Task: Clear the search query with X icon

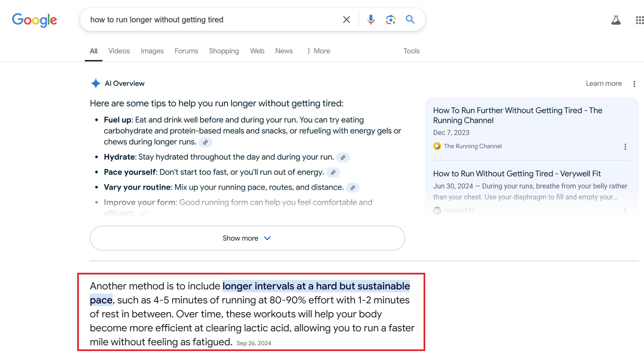Action: coord(346,20)
